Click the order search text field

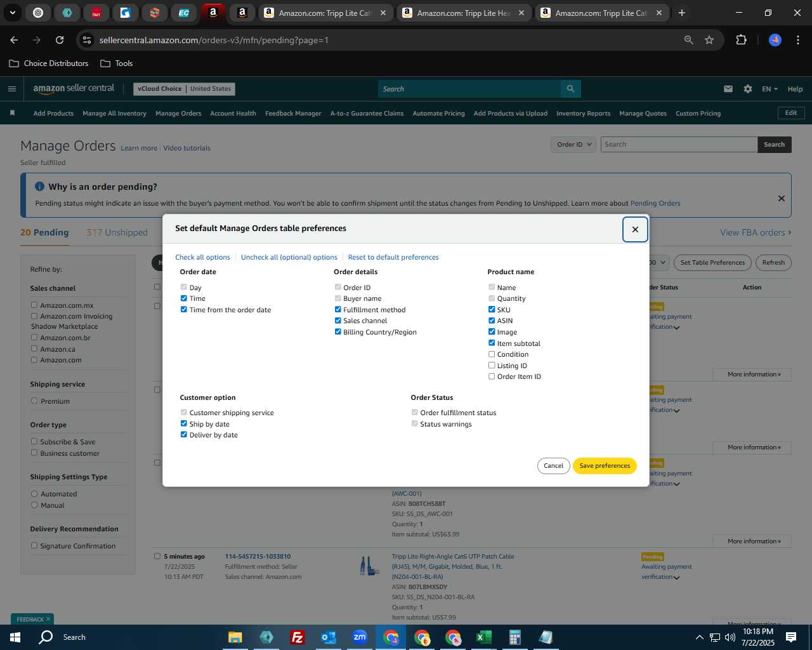coord(679,144)
